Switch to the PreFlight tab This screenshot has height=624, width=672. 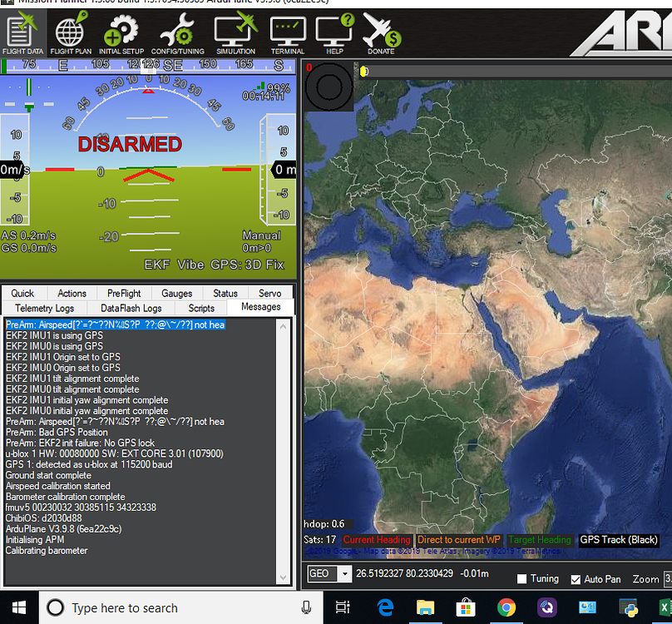(124, 293)
